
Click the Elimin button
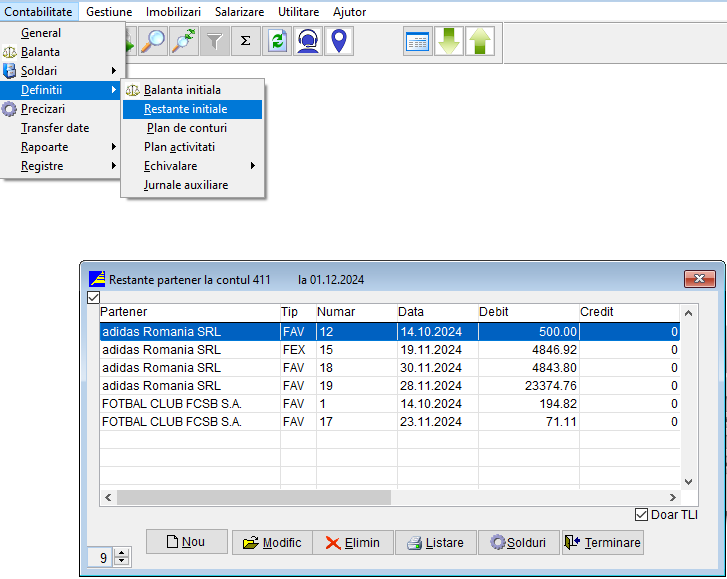[353, 542]
